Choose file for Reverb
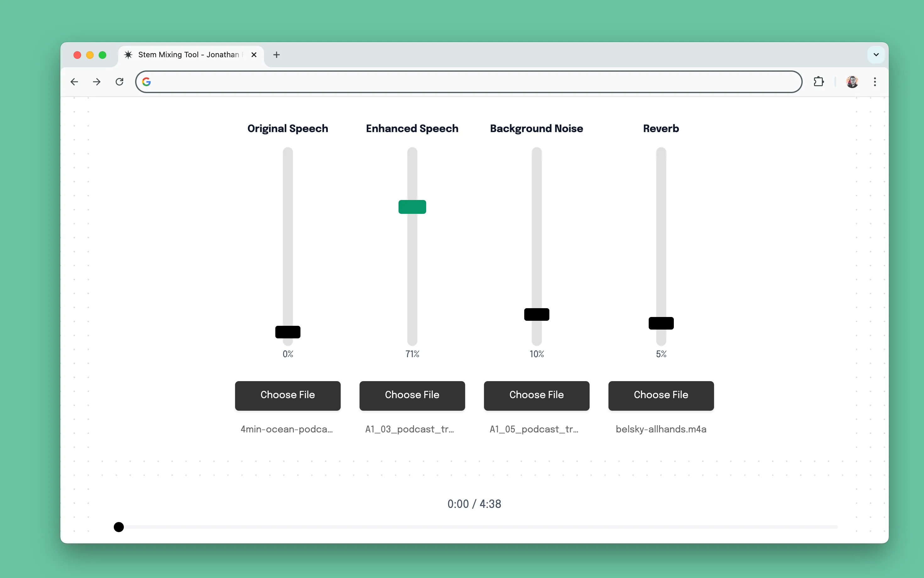924x578 pixels. (x=661, y=395)
